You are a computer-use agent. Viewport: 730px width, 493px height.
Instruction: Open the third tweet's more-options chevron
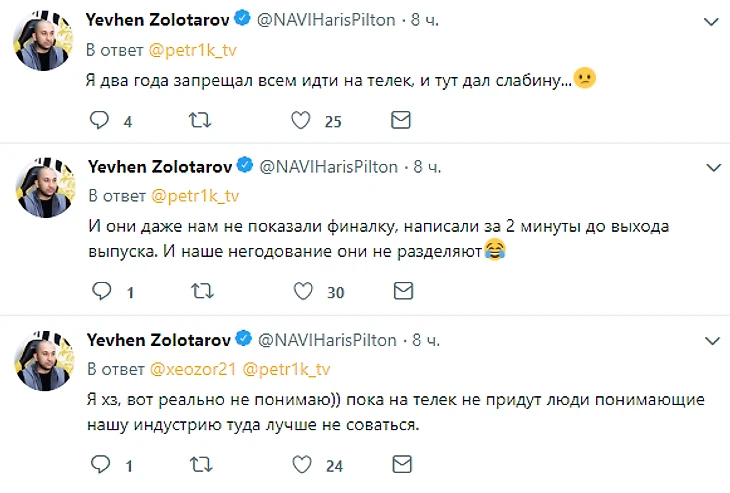(x=713, y=339)
